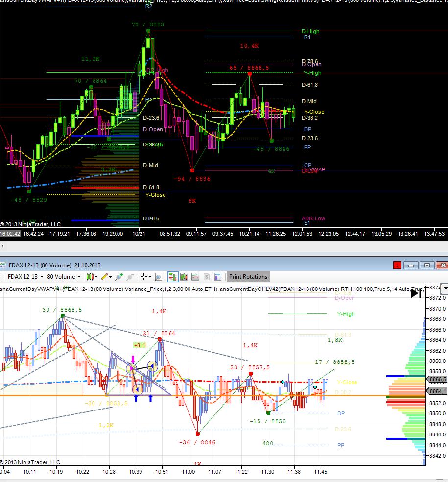Screen dimensions: 448x482
Task: Click the D-Mid label right of upper chart
Action: 309,101
